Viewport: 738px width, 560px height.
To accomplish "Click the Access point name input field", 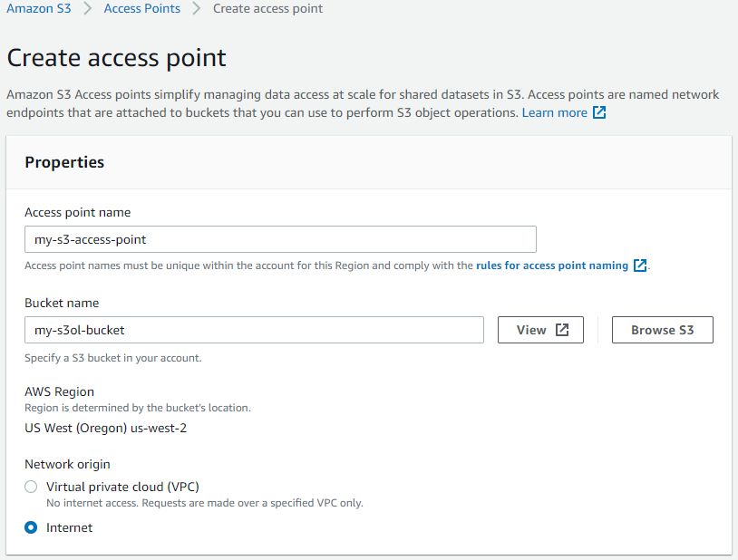I will [x=279, y=239].
